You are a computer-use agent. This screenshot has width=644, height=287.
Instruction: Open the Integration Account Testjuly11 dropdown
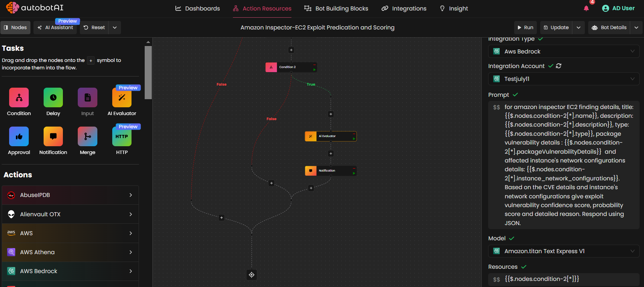click(x=564, y=79)
